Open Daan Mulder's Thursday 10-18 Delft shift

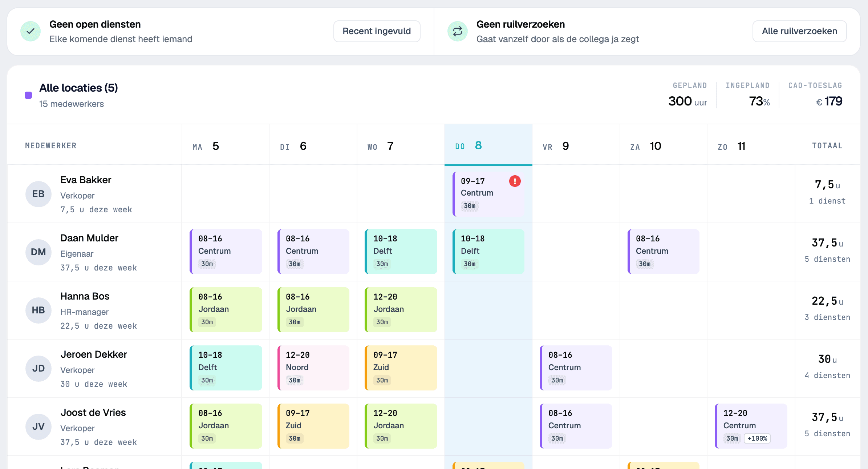click(x=488, y=252)
